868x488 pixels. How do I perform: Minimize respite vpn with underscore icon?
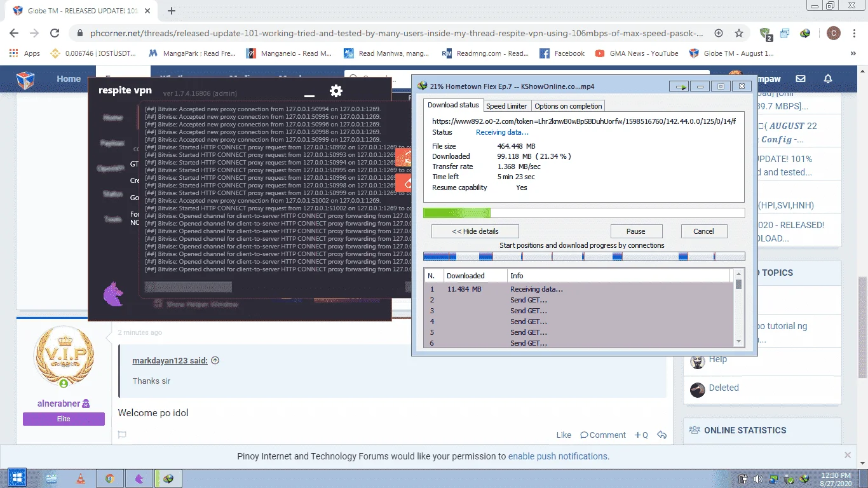tap(309, 96)
